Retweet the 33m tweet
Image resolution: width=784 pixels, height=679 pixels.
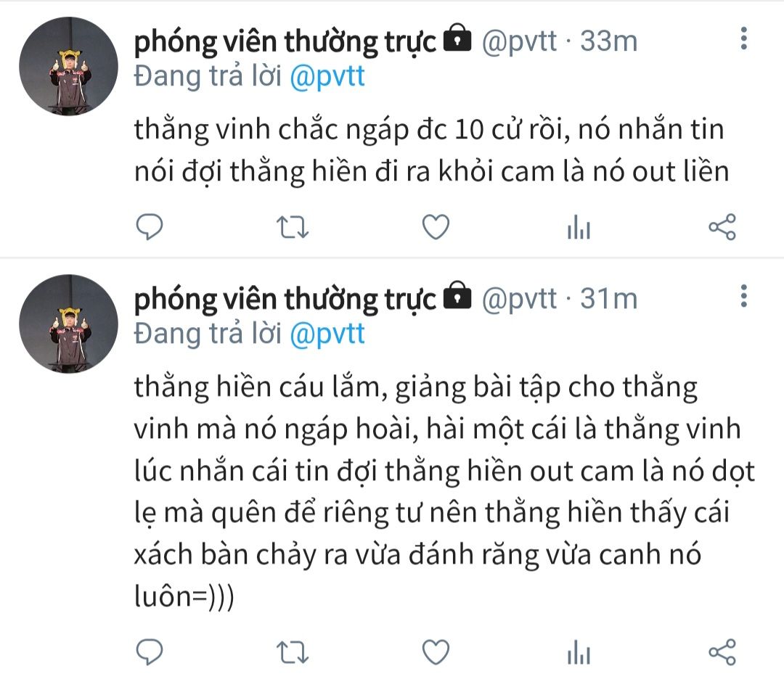(x=293, y=227)
